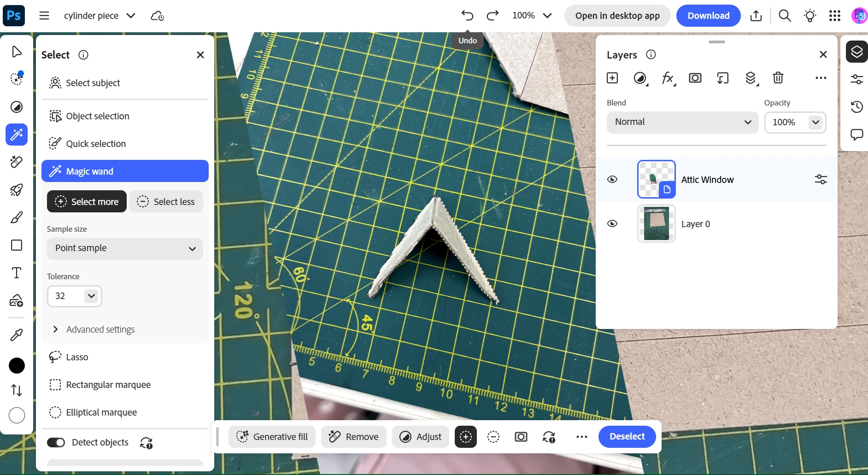Open the apps grid launcher
The image size is (868, 475).
pos(835,16)
